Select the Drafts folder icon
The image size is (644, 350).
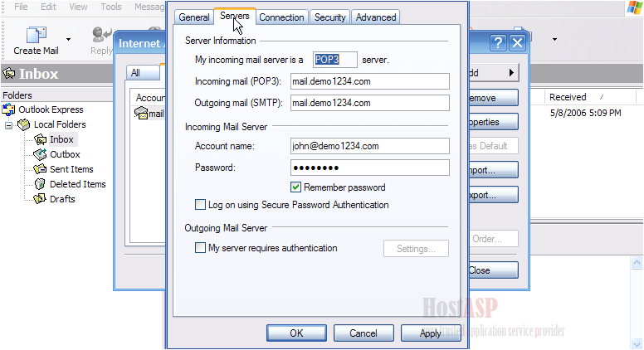click(40, 199)
